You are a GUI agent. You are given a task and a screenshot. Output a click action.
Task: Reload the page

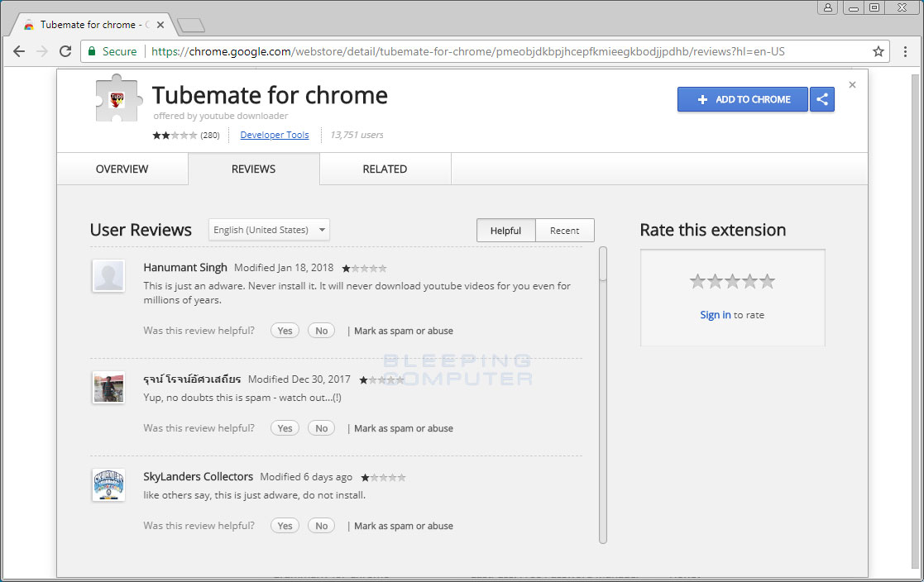65,51
